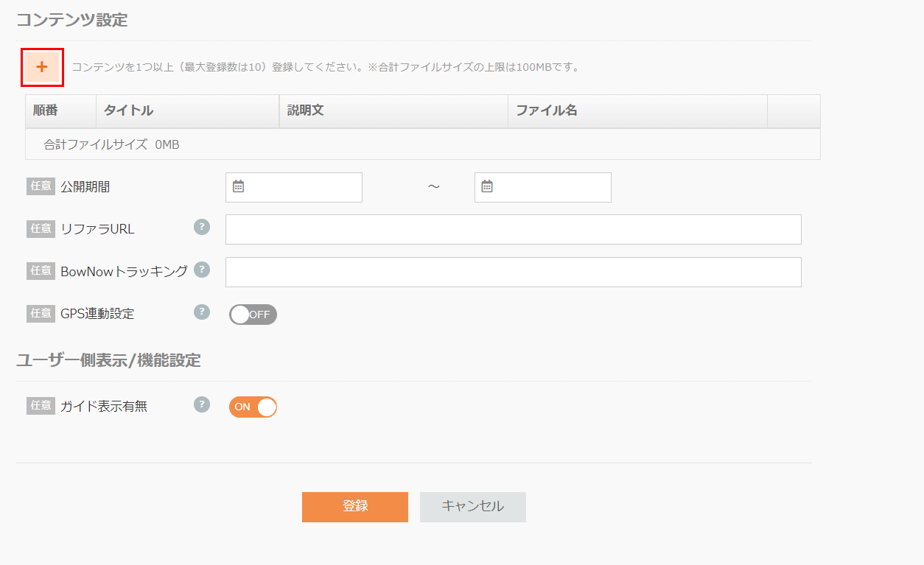
Task: Click the 説明文 column header
Action: click(x=393, y=111)
